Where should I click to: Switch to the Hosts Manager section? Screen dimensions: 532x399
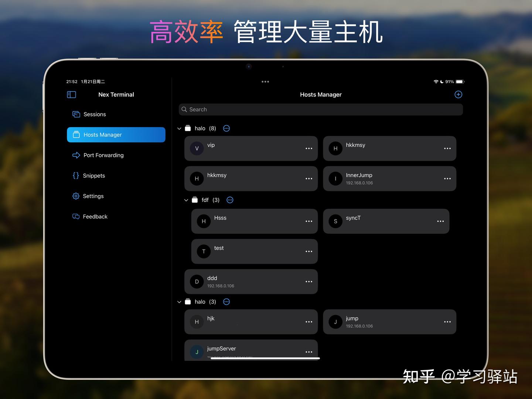point(102,134)
